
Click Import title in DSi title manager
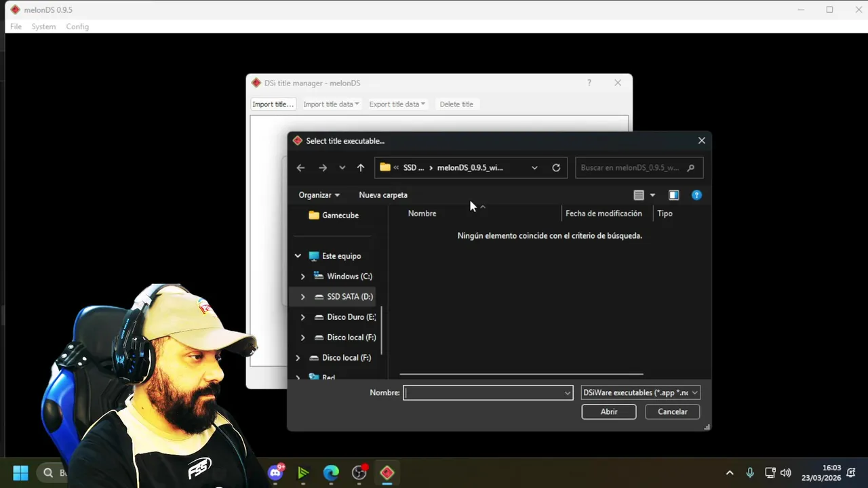click(x=273, y=104)
